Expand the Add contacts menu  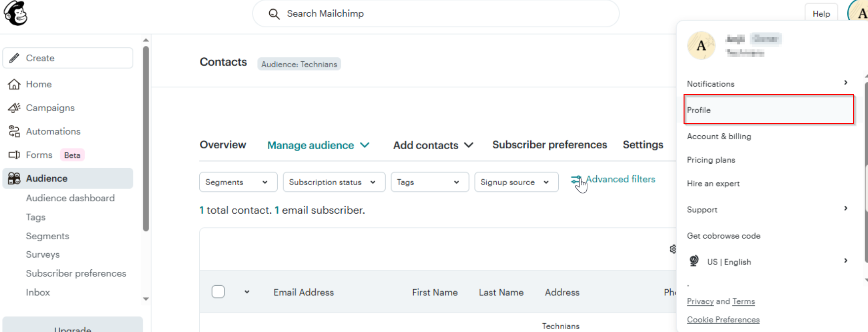click(x=433, y=145)
